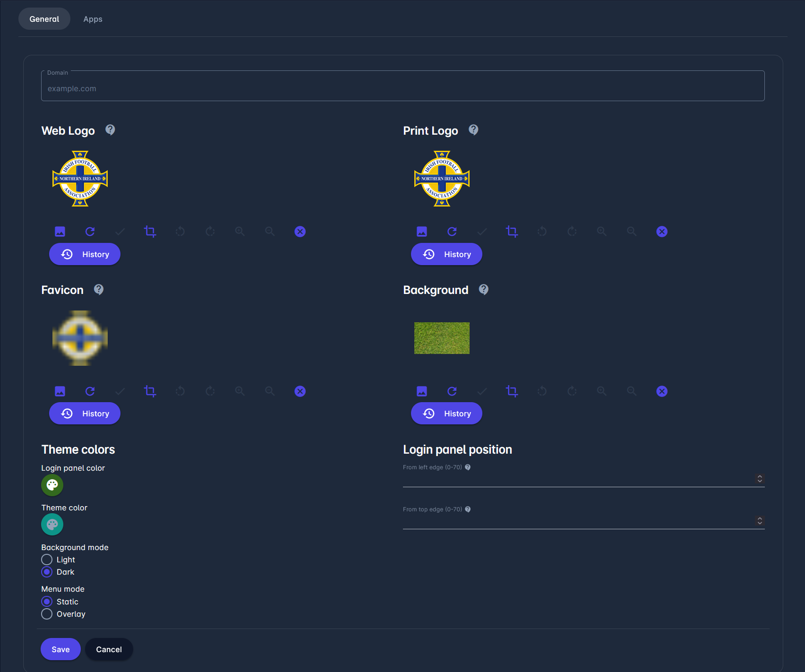This screenshot has height=672, width=805.
Task: Select Dark background mode
Action: pyautogui.click(x=47, y=572)
